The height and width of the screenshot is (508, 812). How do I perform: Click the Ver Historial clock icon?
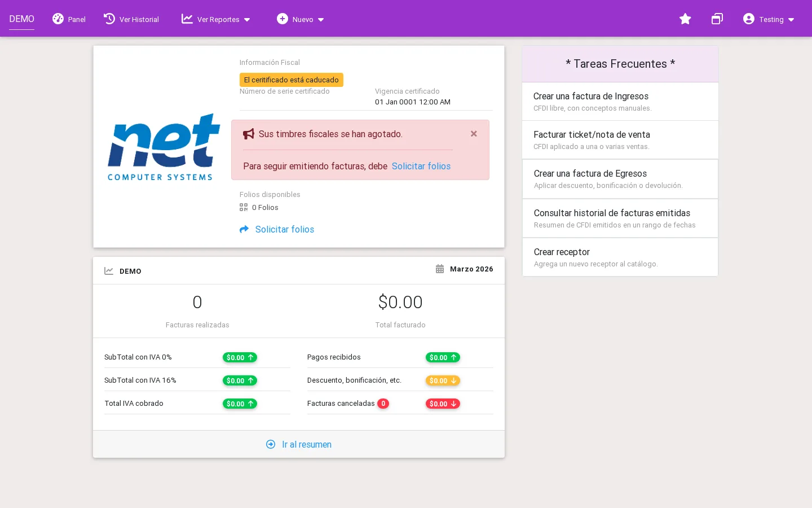(x=109, y=19)
